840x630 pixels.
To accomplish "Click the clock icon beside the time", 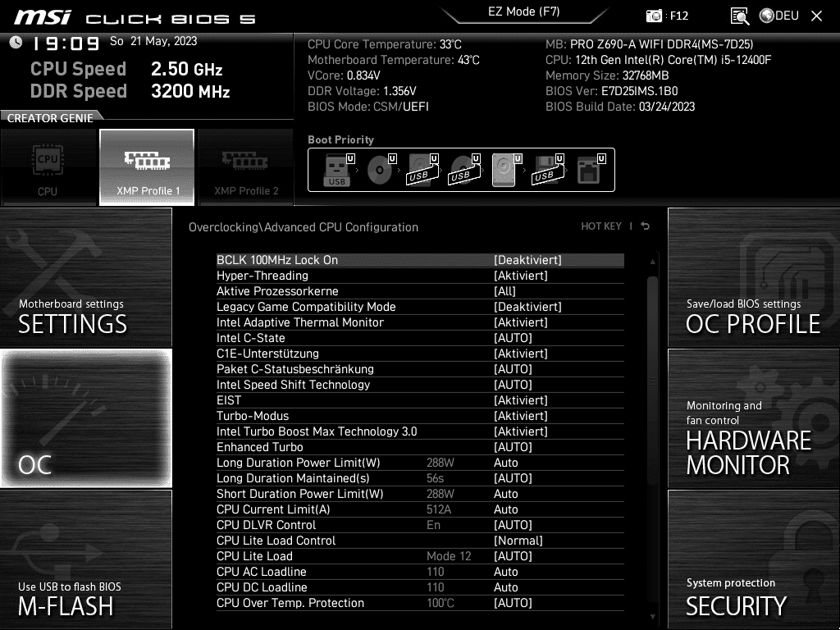I will click(x=16, y=42).
